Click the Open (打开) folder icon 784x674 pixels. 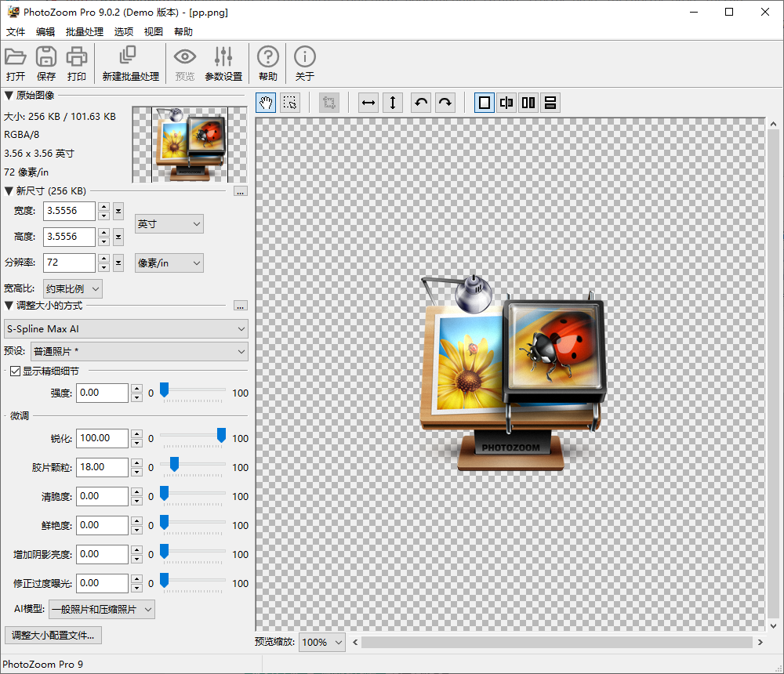tap(16, 57)
